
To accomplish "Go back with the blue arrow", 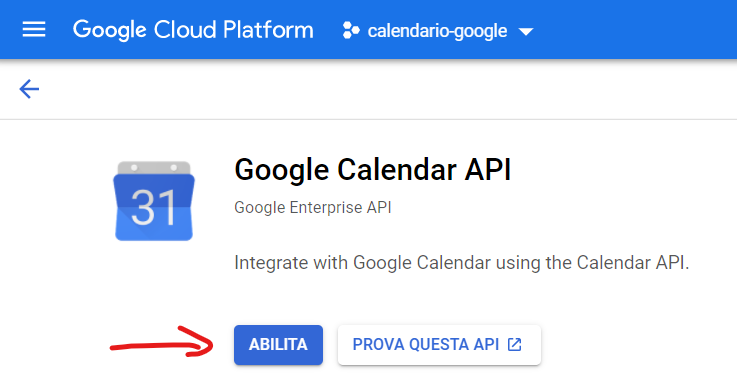I will coord(29,89).
